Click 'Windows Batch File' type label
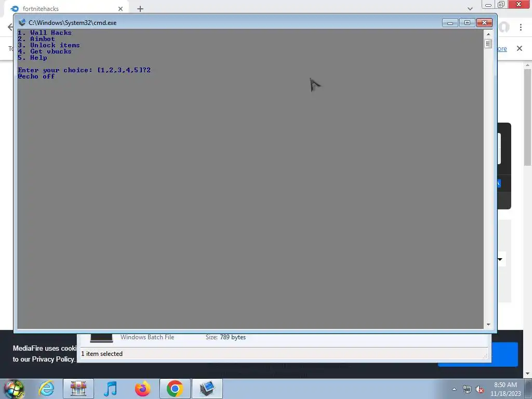This screenshot has height=399, width=532. 147,337
